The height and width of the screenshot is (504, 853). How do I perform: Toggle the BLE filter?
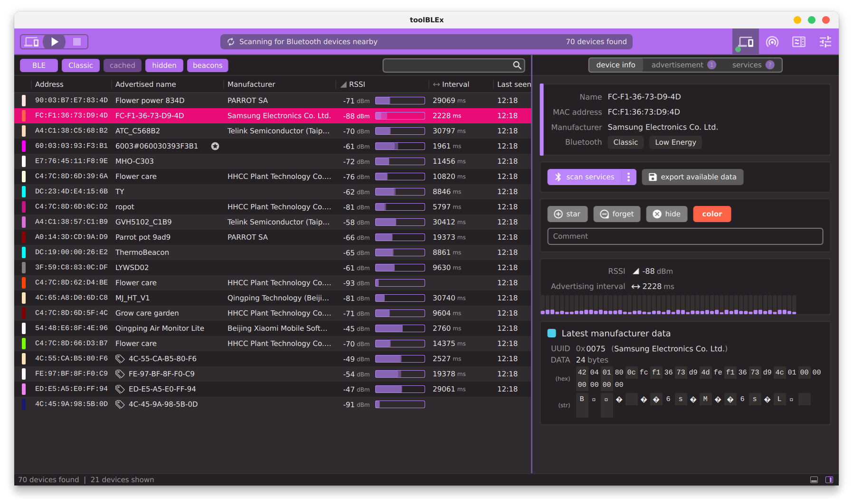39,65
